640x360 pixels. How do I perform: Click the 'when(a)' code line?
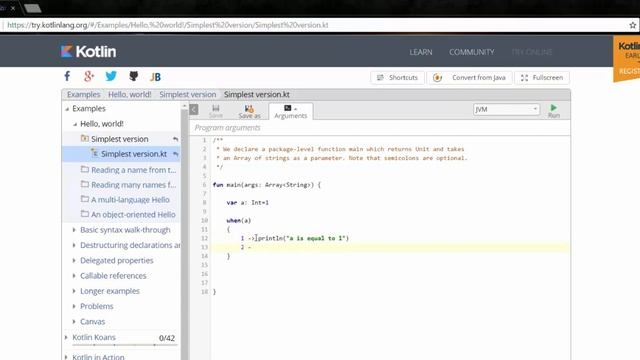click(x=239, y=220)
